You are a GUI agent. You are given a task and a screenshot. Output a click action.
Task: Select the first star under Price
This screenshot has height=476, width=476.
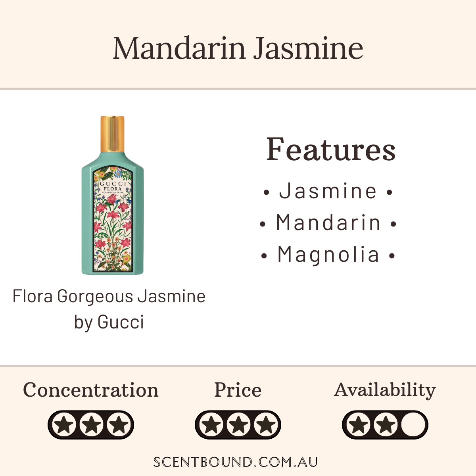click(211, 425)
